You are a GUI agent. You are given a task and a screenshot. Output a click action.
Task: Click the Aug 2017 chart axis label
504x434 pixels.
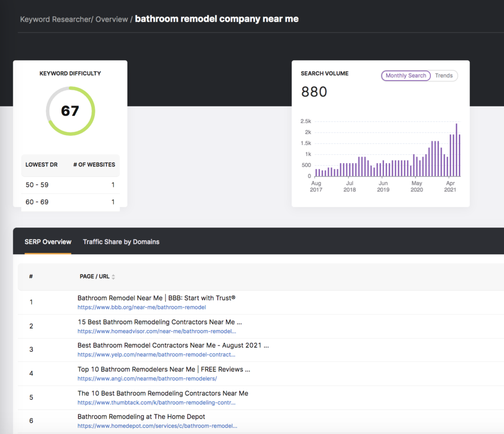click(x=316, y=186)
